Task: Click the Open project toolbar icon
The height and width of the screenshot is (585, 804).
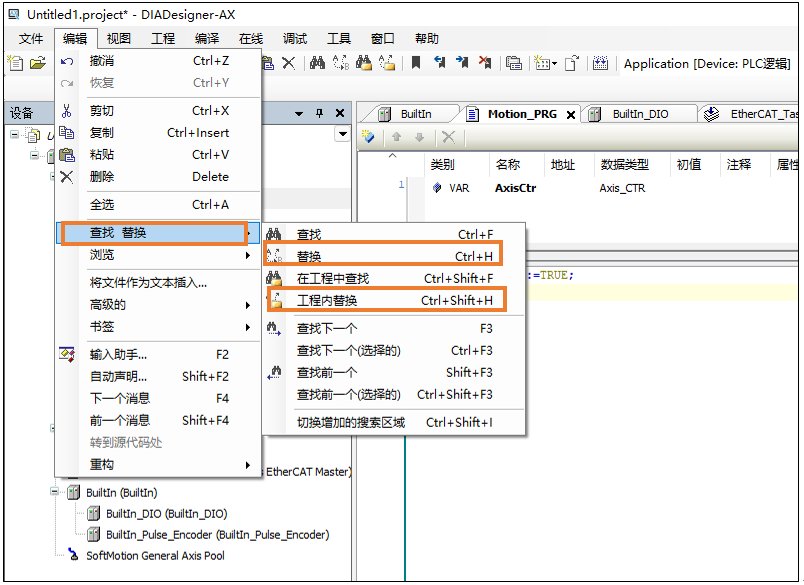Action: click(38, 63)
